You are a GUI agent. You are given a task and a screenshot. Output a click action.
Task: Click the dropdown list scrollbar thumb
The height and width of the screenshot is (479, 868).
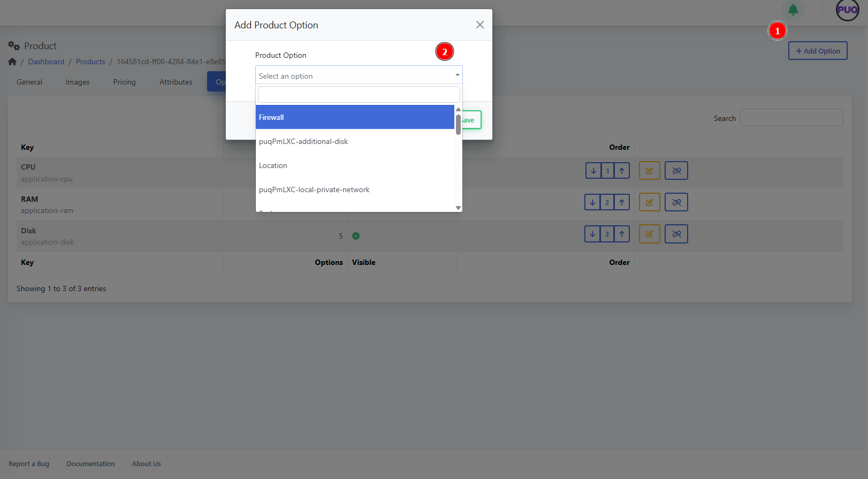tap(458, 124)
